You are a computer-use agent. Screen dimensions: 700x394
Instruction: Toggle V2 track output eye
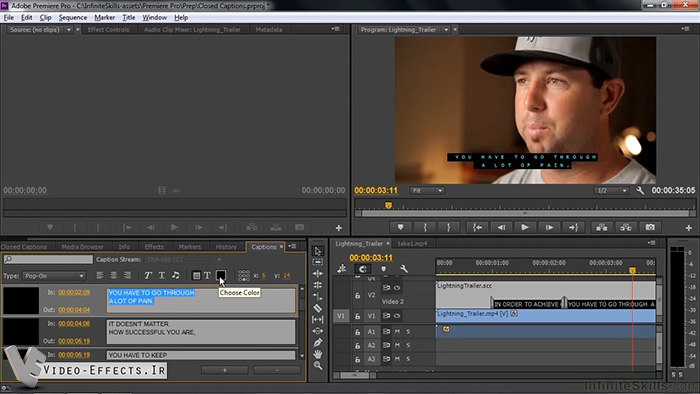(x=397, y=288)
